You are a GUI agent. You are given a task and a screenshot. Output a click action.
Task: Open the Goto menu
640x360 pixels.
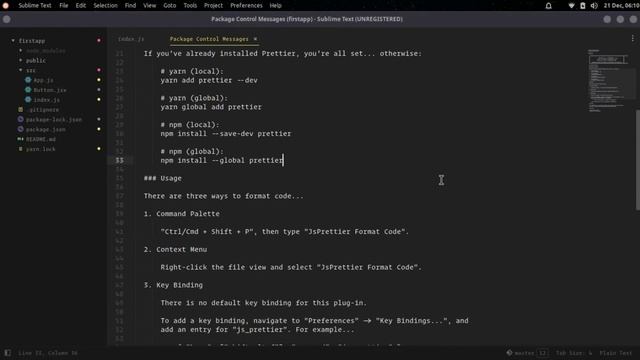point(170,6)
